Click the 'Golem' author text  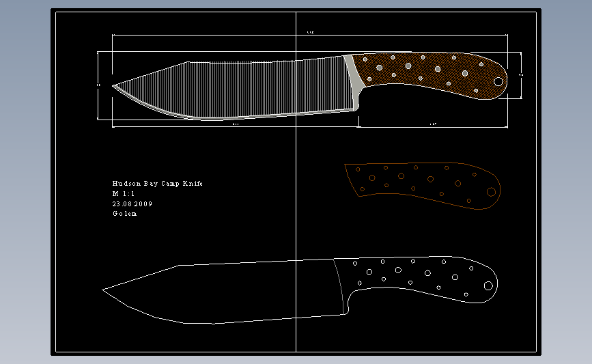click(x=124, y=214)
